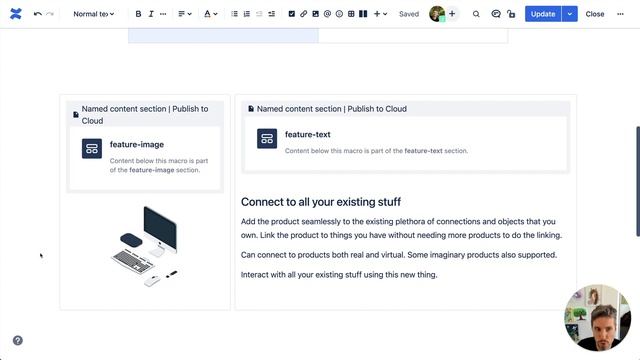This screenshot has height=360, width=640.
Task: Click the Update button
Action: click(x=543, y=14)
